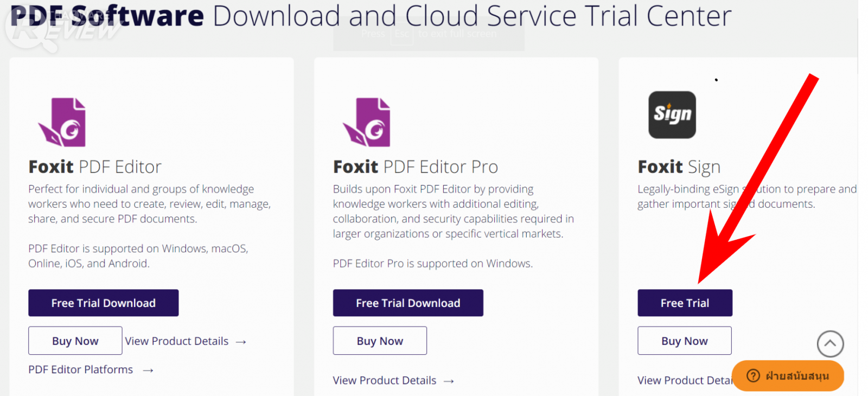Click the arrow next to PDF Editor's View Product Details
The image size is (868, 396).
coord(241,342)
